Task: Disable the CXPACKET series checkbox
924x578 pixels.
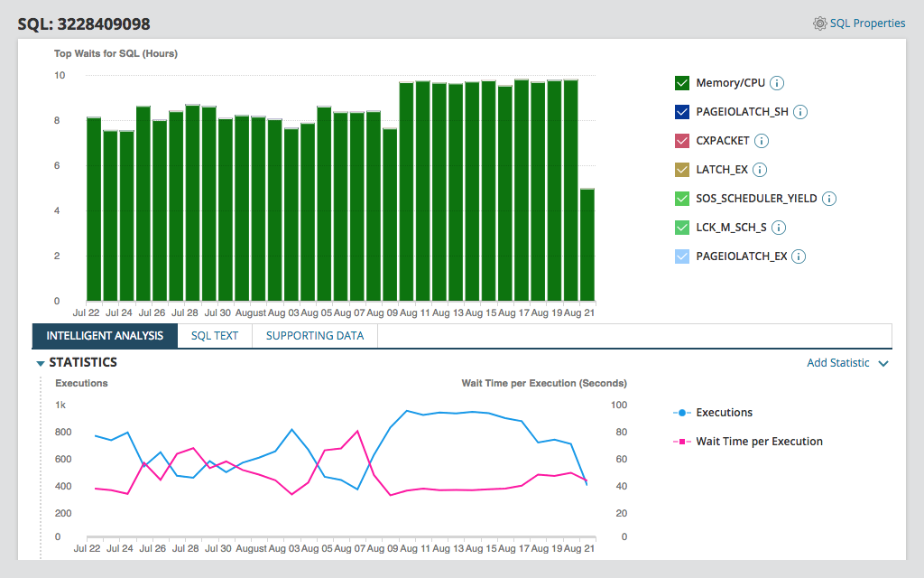Action: [682, 141]
